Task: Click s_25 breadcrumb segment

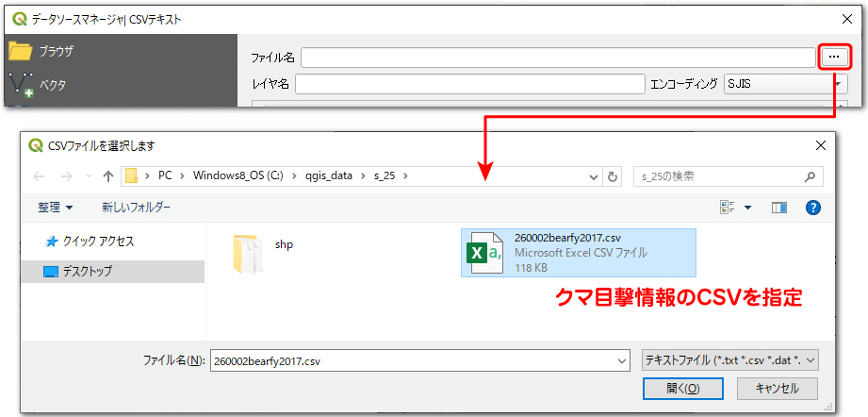Action: click(383, 176)
